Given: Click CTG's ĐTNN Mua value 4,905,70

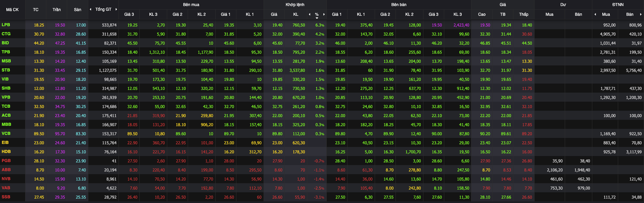Looking at the screenshot, I should click(x=608, y=34).
